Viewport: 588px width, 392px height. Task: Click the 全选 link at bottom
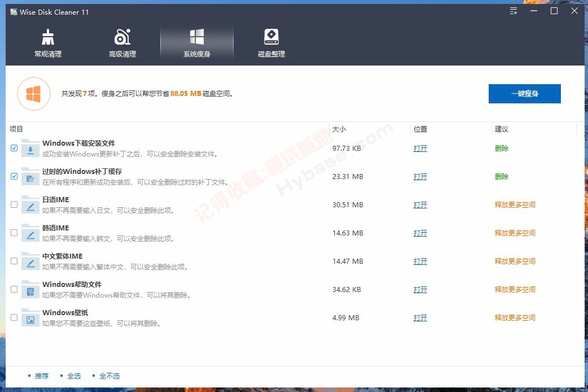pyautogui.click(x=74, y=376)
